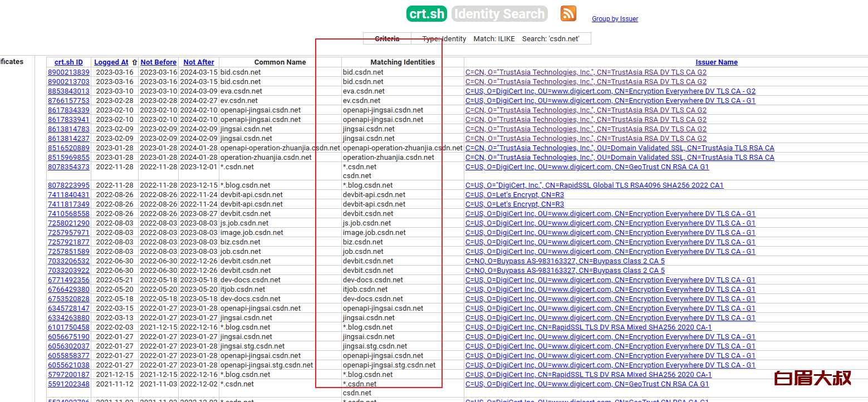868x402 pixels.
Task: Open TrustAsia TLS RSA CA issuer for operation-zhuanjia.csdn.net
Action: 620,158
